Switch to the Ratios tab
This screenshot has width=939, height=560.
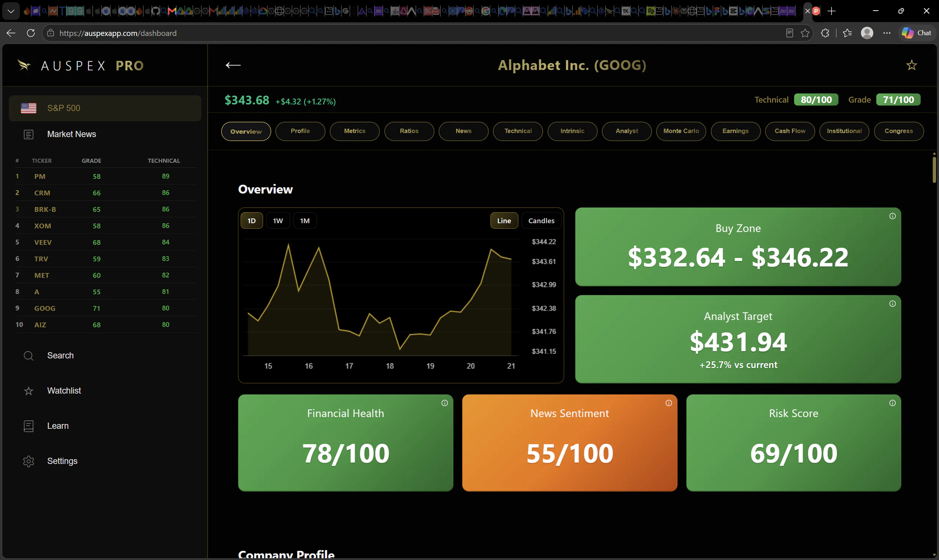click(409, 131)
